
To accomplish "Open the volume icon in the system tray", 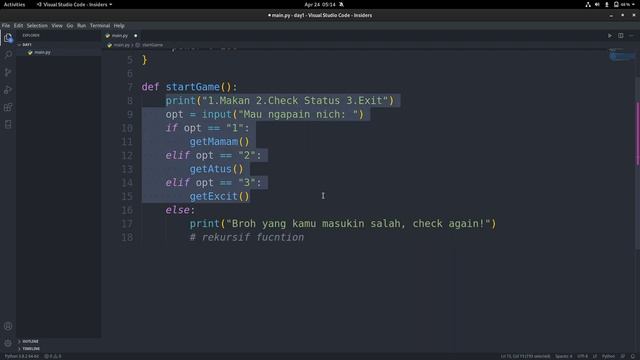I will click(x=597, y=4).
